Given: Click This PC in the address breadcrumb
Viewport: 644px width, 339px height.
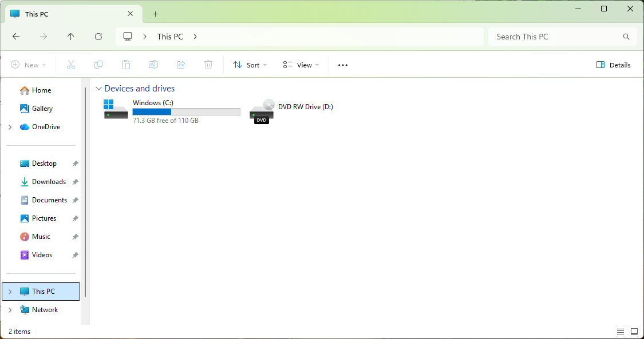Looking at the screenshot, I should point(170,37).
